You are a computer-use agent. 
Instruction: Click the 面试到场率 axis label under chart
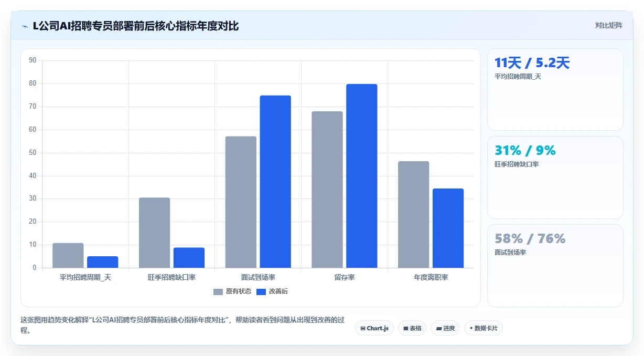(x=258, y=277)
